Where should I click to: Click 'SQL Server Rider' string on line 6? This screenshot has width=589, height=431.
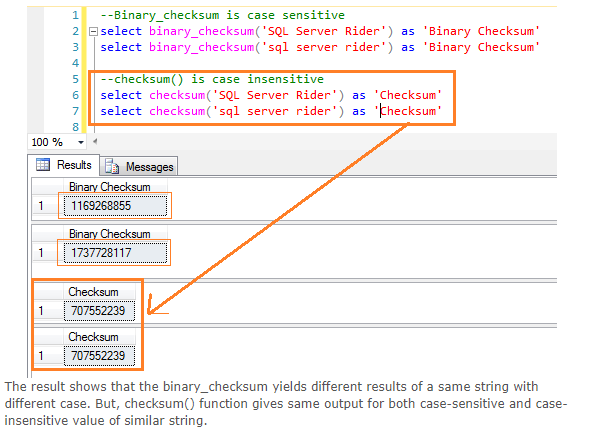(x=276, y=95)
